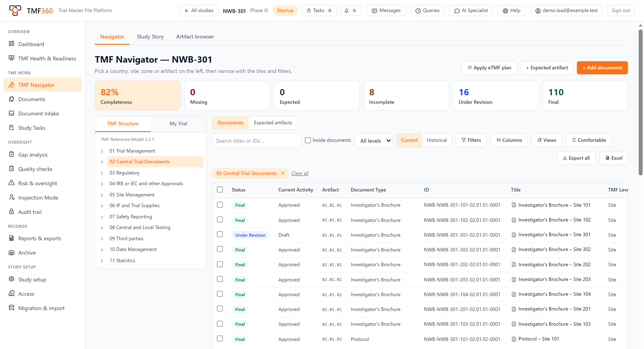The height and width of the screenshot is (349, 644).
Task: Open Migration & import icon
Action: (x=11, y=308)
